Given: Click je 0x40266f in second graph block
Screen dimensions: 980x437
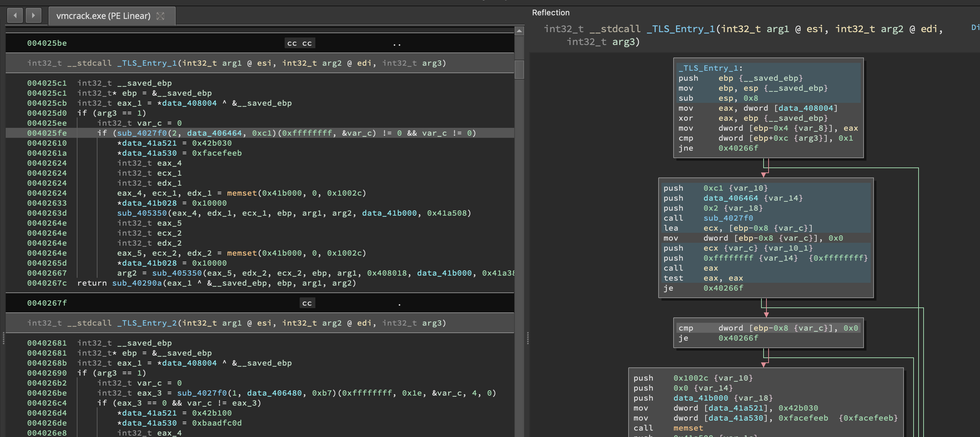Looking at the screenshot, I should tap(704, 288).
